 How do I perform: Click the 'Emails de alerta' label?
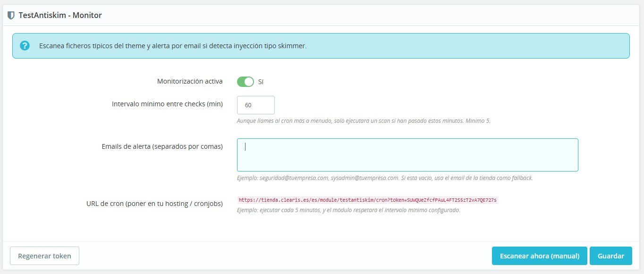tap(162, 146)
